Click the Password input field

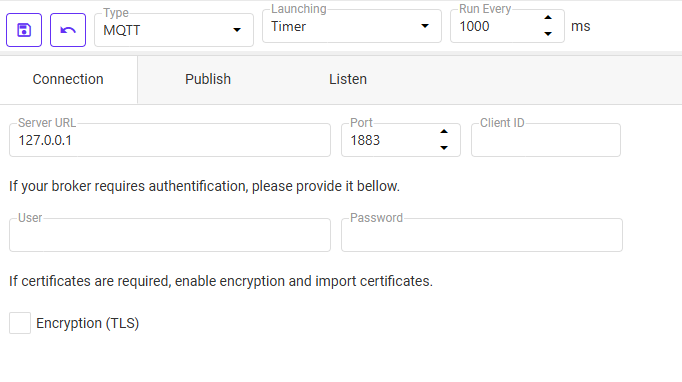(482, 235)
